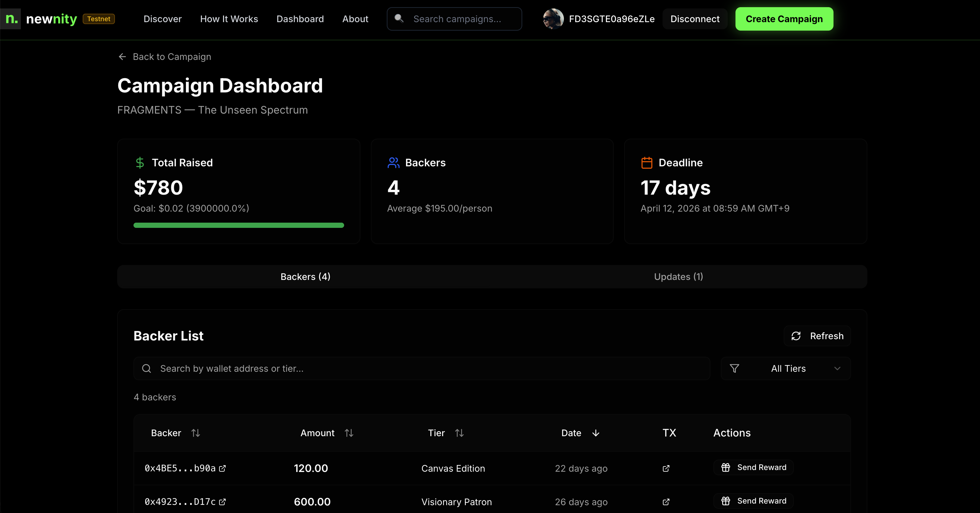Click the filter funnel icon

coord(734,368)
